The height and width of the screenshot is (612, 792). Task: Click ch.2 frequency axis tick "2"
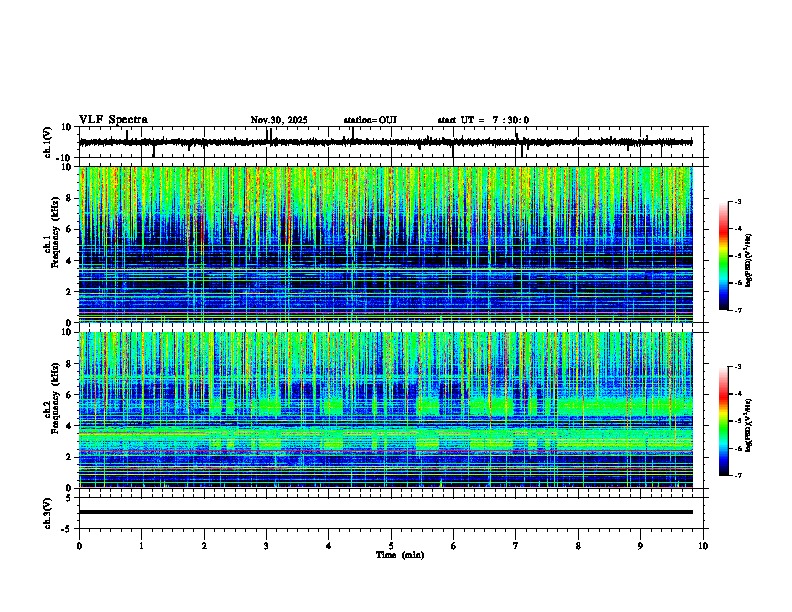pyautogui.click(x=69, y=457)
